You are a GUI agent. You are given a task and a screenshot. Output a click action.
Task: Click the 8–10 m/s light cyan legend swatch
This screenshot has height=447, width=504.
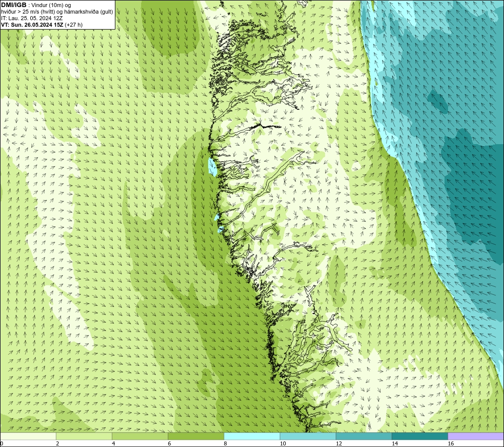[x=252, y=436]
